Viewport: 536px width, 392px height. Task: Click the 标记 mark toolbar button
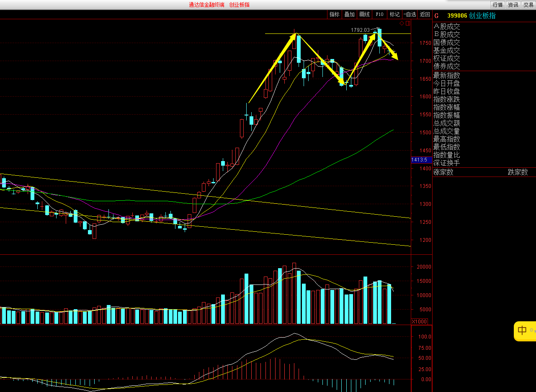[394, 14]
